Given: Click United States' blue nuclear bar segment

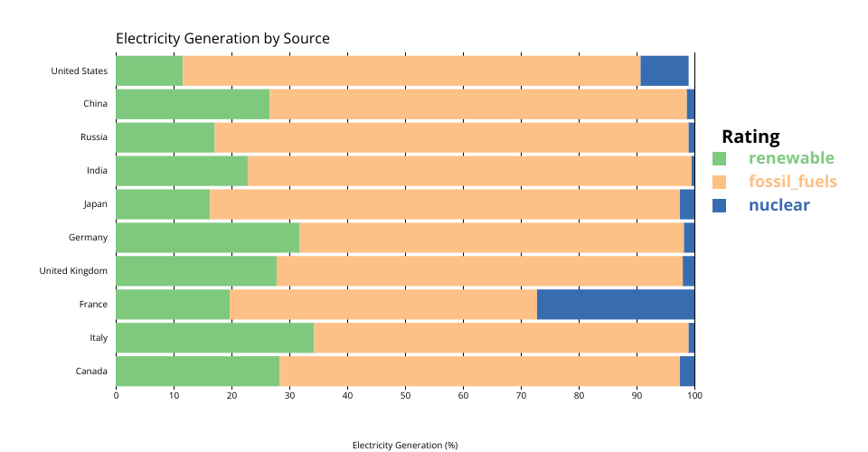Looking at the screenshot, I should pos(665,71).
